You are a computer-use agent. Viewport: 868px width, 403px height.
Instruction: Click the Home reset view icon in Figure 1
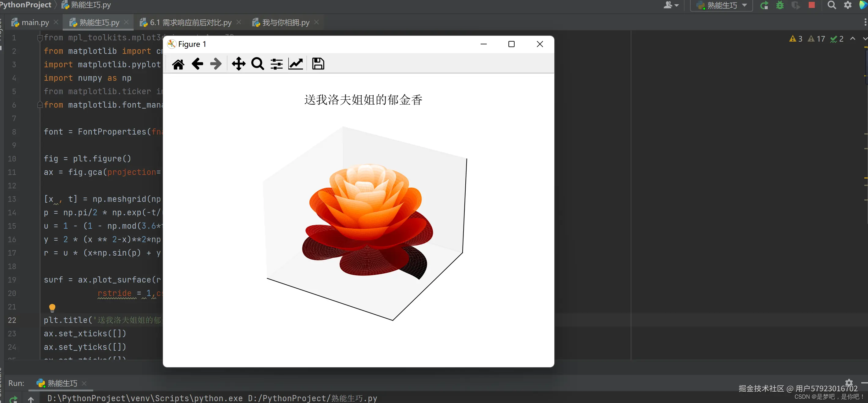(178, 64)
